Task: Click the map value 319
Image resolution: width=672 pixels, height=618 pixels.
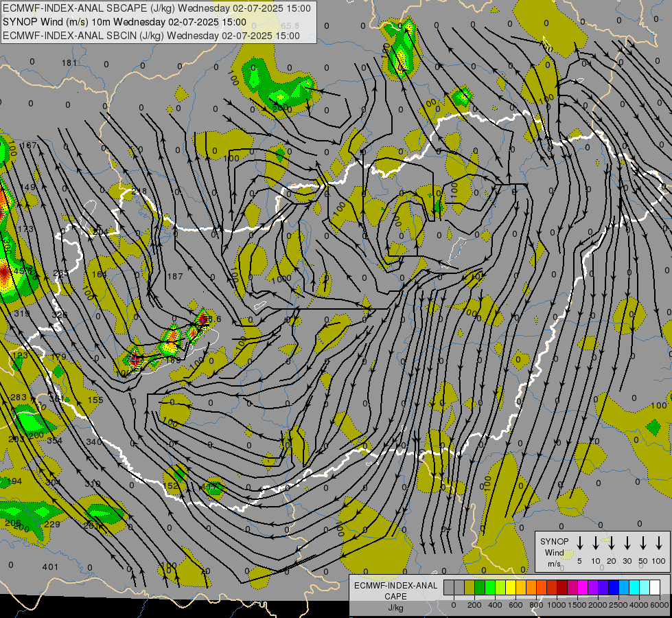Action: point(22,314)
